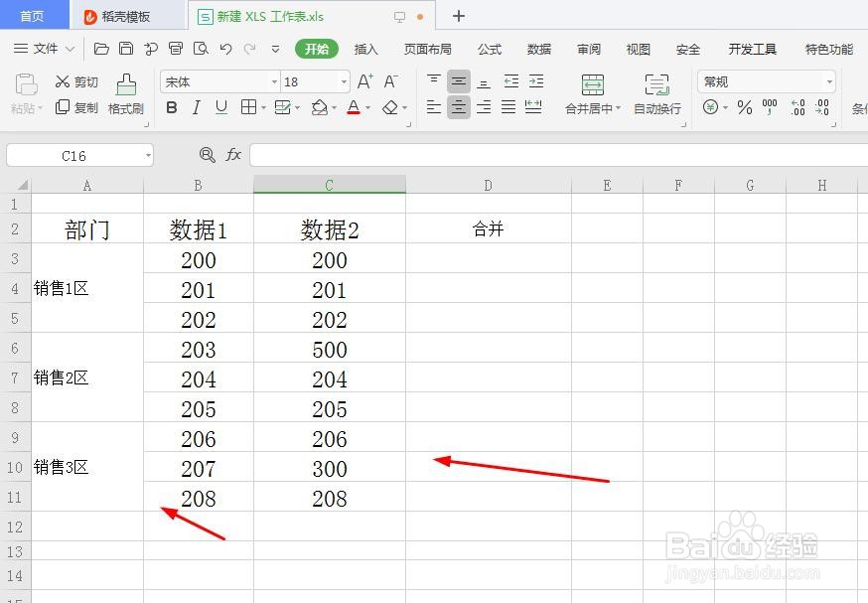Click the undo arrow icon
Image resolution: width=868 pixels, height=603 pixels.
pos(225,48)
